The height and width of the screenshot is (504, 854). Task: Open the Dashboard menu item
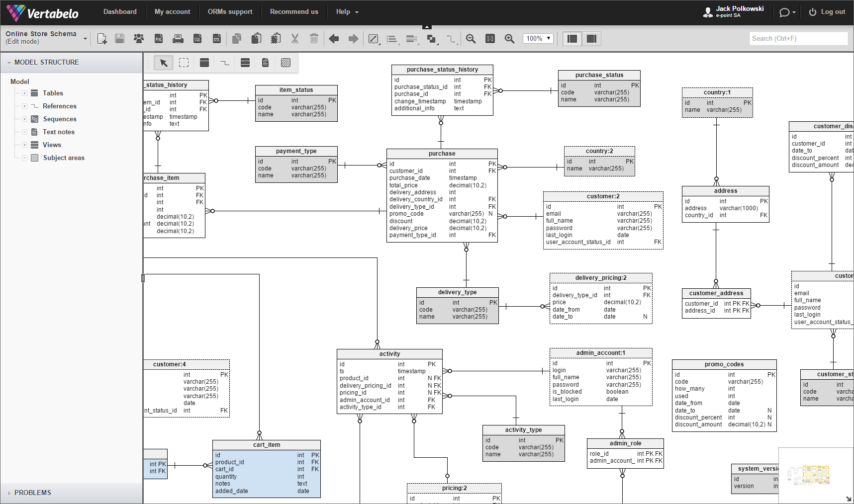click(x=120, y=12)
